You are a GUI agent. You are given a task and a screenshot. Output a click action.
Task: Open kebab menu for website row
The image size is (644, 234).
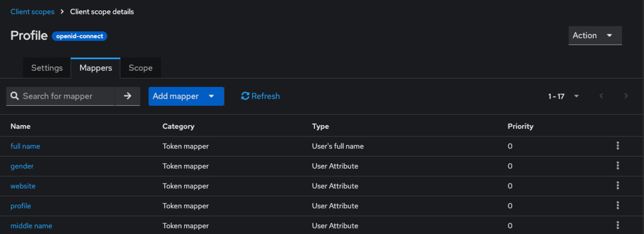click(x=618, y=186)
